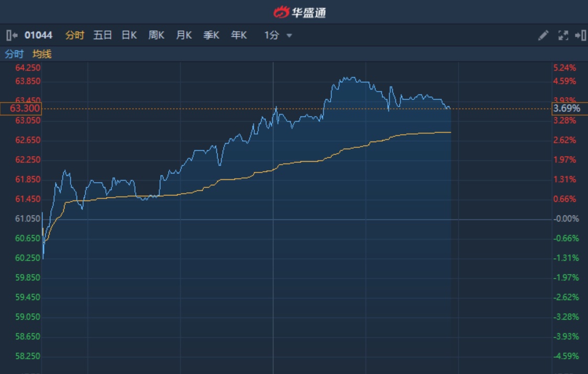This screenshot has height=374, width=588.
Task: Click the stock code 01044
Action: pyautogui.click(x=38, y=36)
